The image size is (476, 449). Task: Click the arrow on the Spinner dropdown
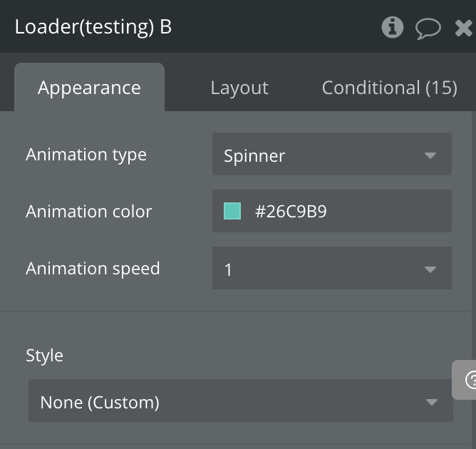[430, 155]
